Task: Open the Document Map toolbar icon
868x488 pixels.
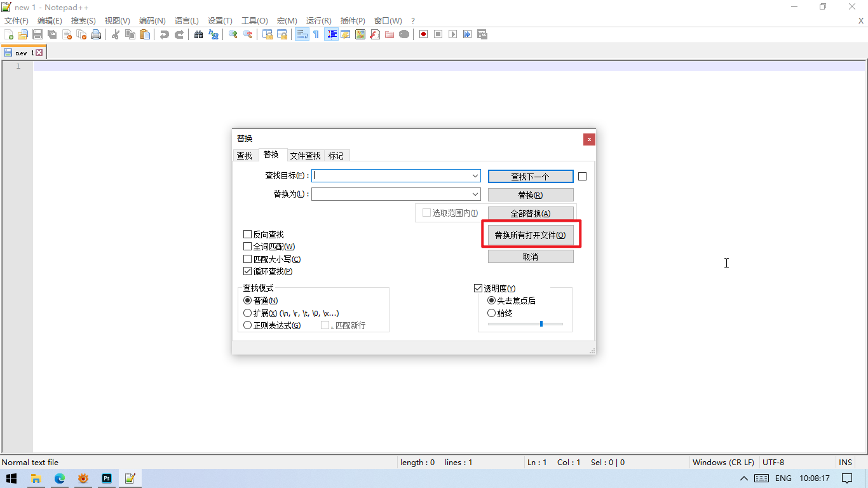Action: click(x=360, y=34)
